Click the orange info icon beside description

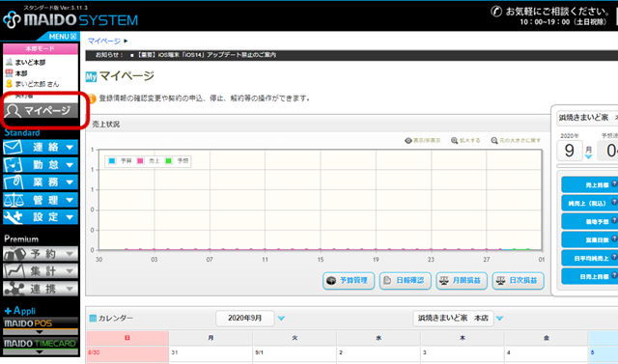click(92, 98)
